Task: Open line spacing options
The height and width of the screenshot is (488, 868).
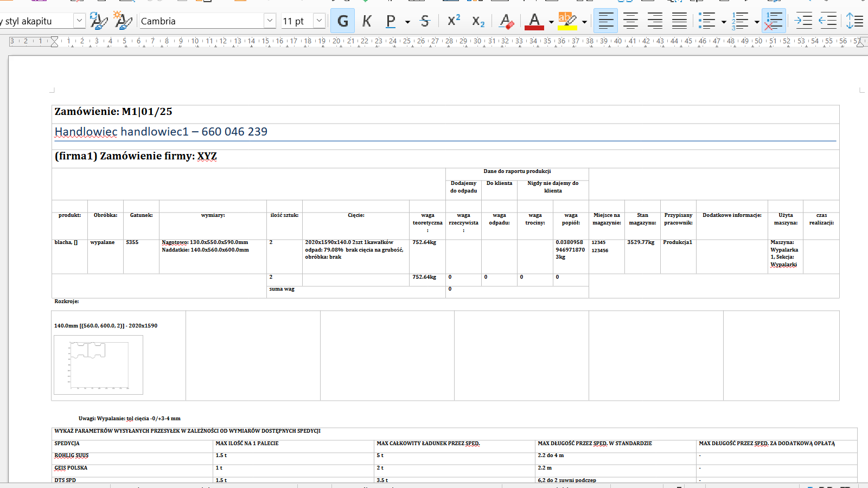Action: 855,21
